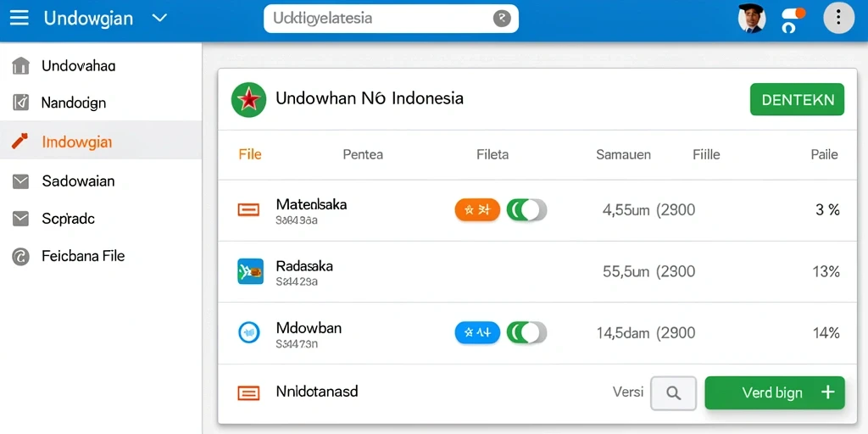Select the Fiille column header
Viewport: 868px width, 434px height.
(x=706, y=155)
